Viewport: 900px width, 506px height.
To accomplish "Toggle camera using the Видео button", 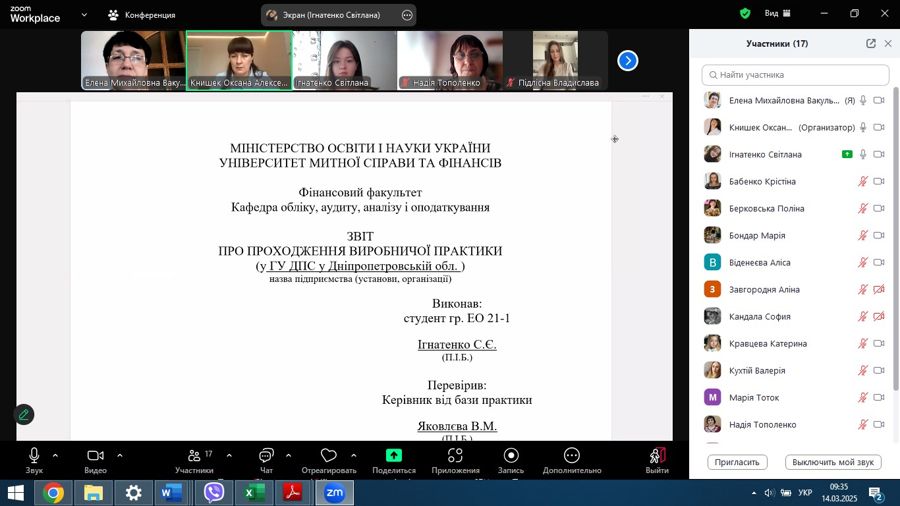I will 95,461.
